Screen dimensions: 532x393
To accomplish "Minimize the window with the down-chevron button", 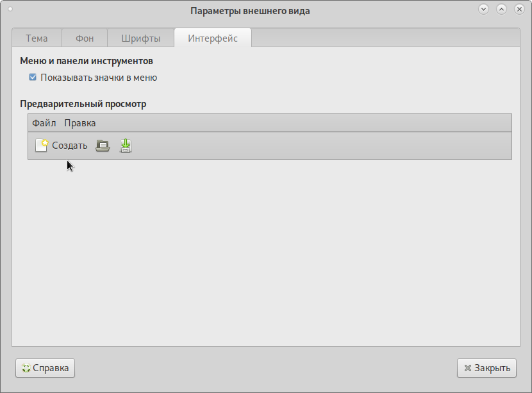I will click(484, 10).
